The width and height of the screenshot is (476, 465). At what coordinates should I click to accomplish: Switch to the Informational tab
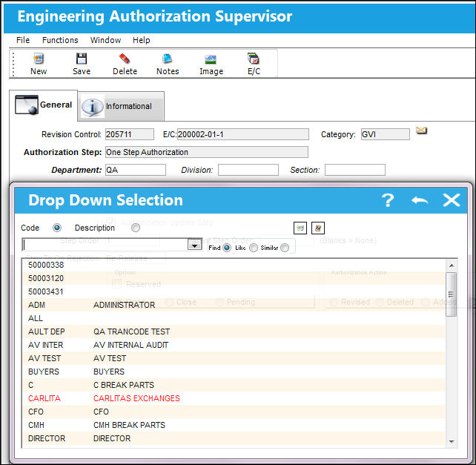coord(122,106)
